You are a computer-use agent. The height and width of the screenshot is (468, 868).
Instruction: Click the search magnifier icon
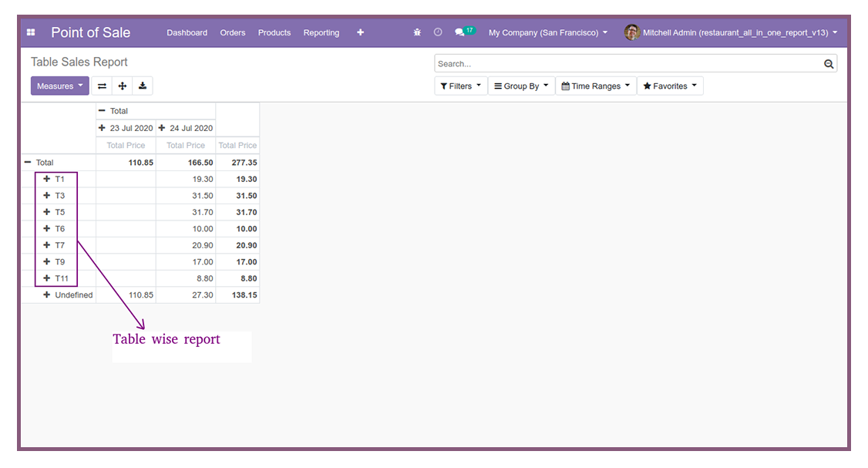[828, 64]
